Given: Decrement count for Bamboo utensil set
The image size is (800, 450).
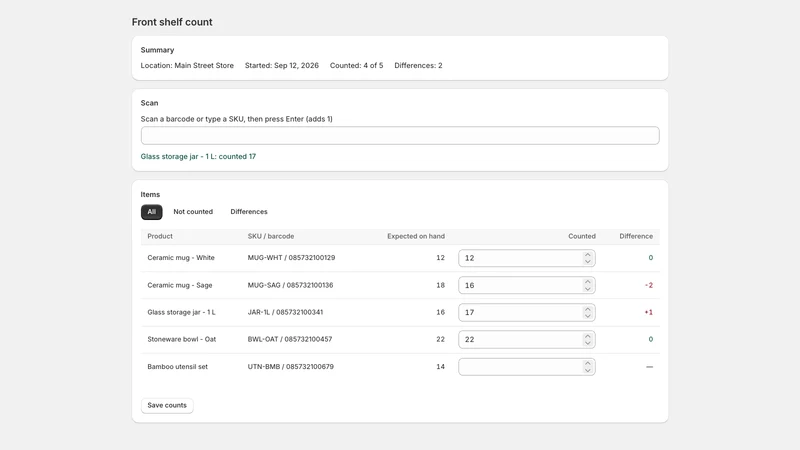Looking at the screenshot, I should 588,370.
